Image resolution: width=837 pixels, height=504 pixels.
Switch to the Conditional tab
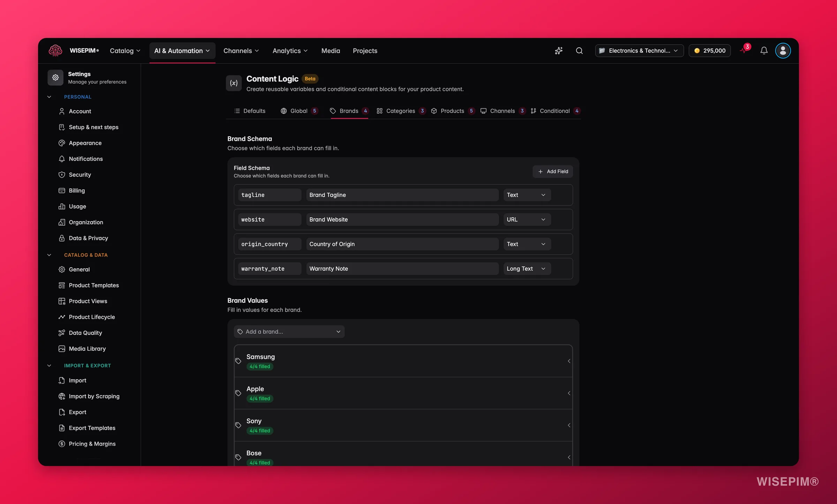click(x=555, y=111)
